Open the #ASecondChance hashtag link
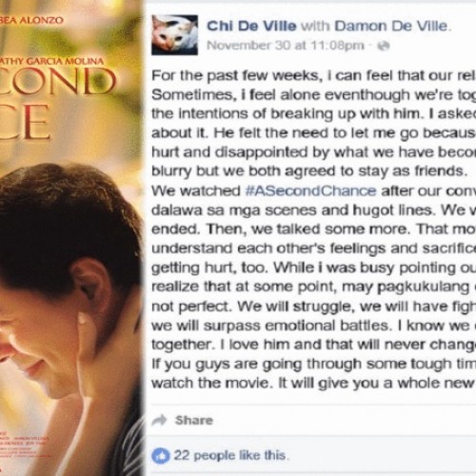 311,191
